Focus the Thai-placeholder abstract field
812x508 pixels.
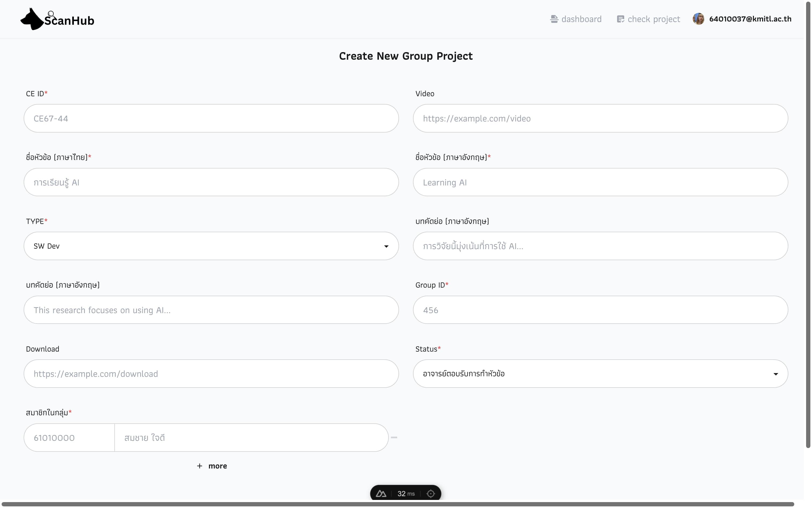tap(601, 246)
